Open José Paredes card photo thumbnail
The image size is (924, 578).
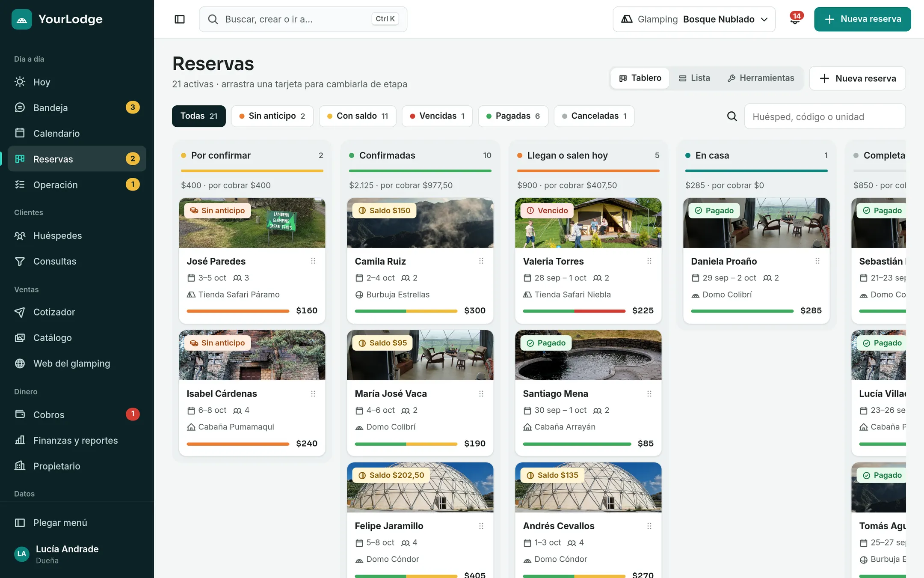(252, 223)
